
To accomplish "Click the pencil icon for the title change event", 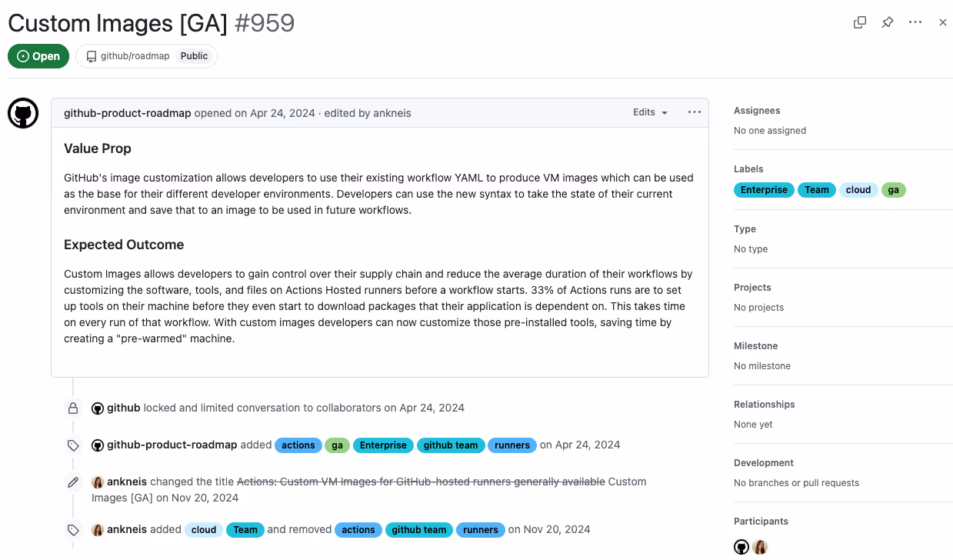I will [x=73, y=482].
